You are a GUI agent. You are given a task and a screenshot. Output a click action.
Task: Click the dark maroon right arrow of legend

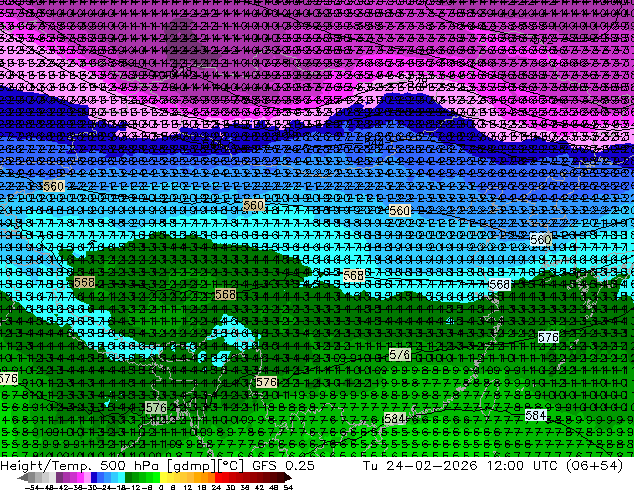click(x=287, y=477)
